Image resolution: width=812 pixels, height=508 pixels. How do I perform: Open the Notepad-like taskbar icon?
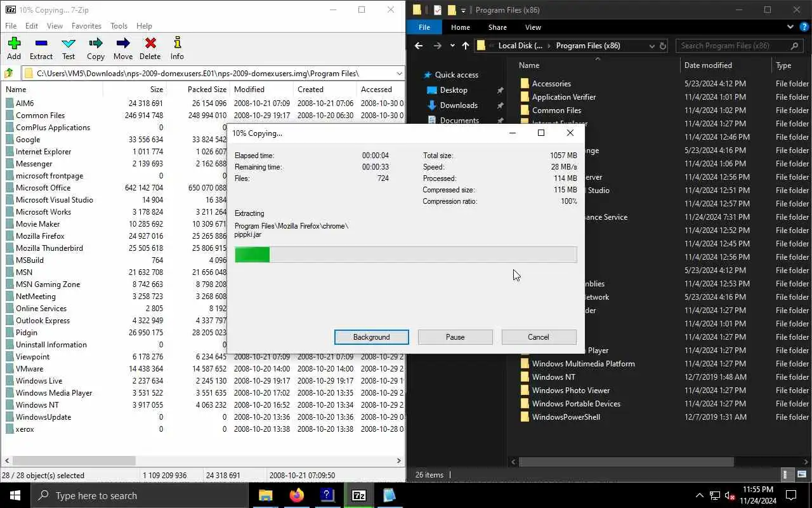[x=389, y=495]
